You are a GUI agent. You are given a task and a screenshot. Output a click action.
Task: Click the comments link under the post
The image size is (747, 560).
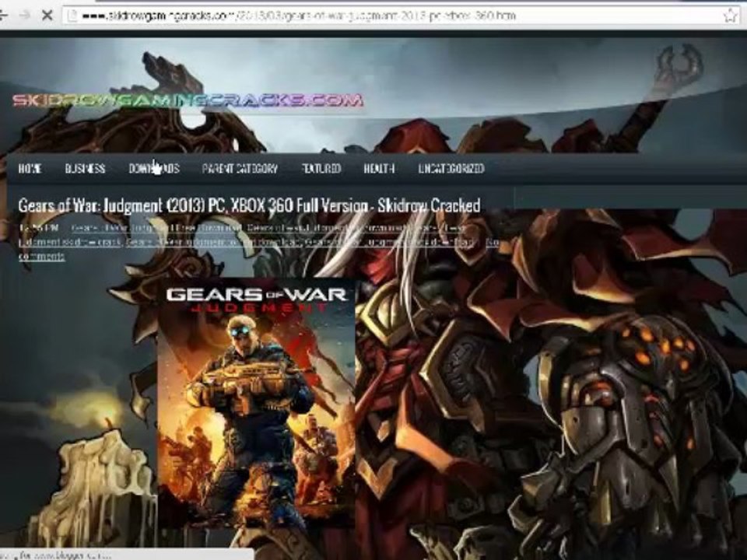point(41,256)
